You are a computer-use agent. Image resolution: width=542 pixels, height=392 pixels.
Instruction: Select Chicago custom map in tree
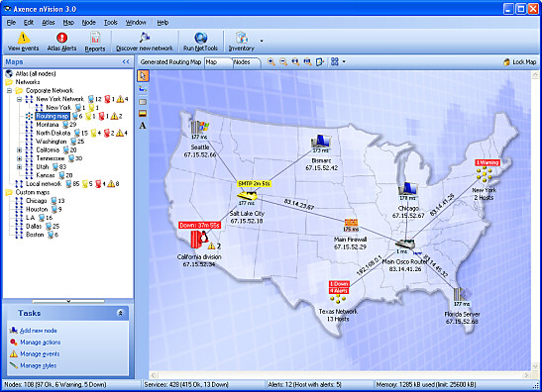[x=37, y=201]
